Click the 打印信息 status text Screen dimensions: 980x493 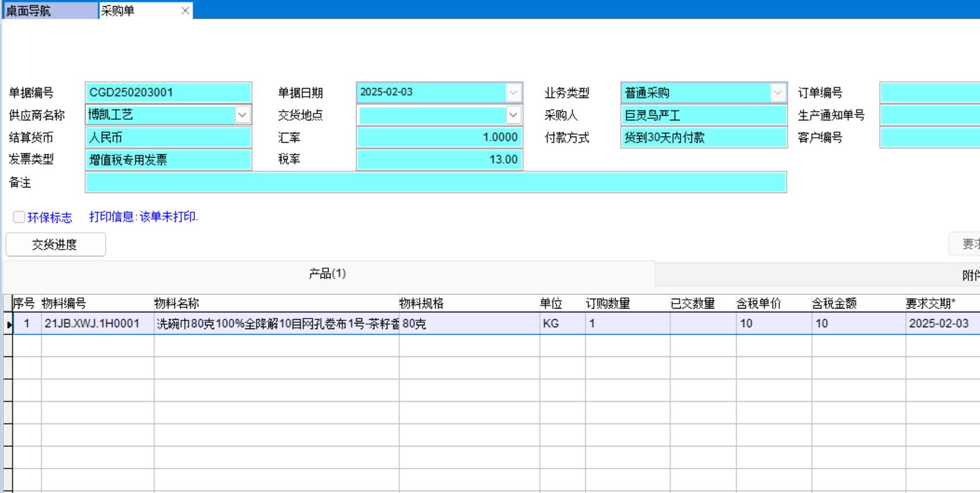click(143, 217)
